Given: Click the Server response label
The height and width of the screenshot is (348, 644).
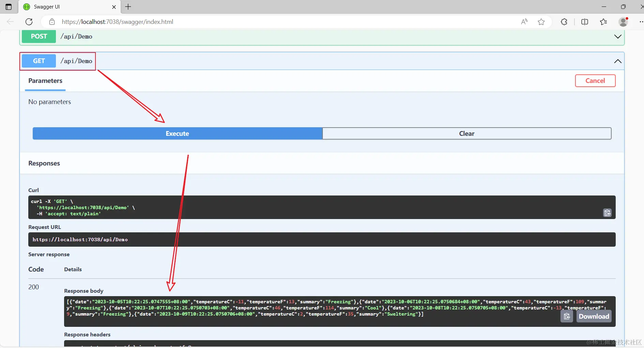Looking at the screenshot, I should coord(49,255).
